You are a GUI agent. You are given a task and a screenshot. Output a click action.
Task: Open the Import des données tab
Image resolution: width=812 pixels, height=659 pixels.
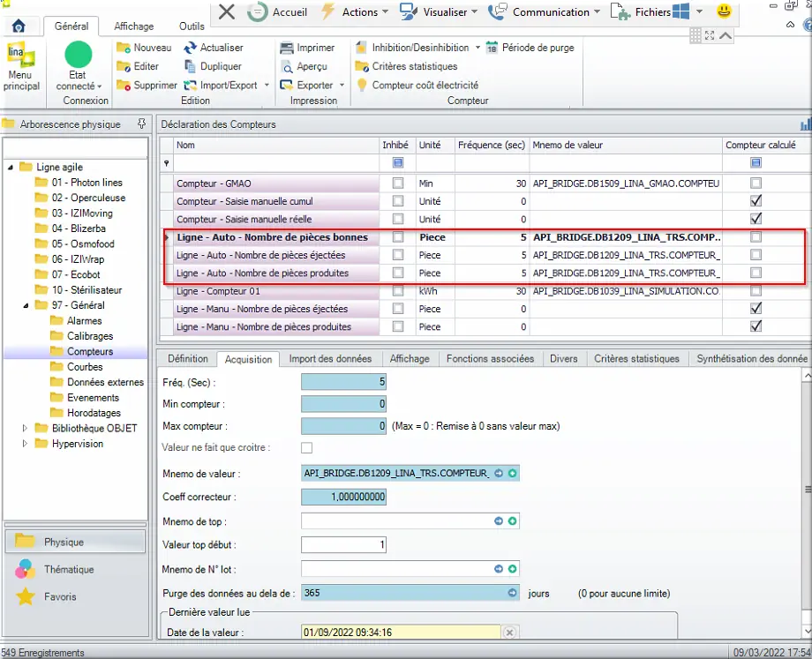tap(330, 359)
